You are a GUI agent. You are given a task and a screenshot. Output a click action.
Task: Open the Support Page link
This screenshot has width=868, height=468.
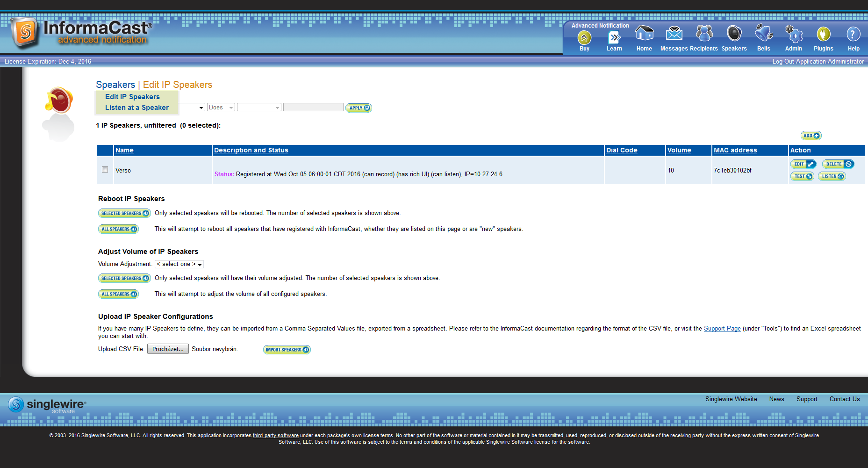tap(722, 329)
